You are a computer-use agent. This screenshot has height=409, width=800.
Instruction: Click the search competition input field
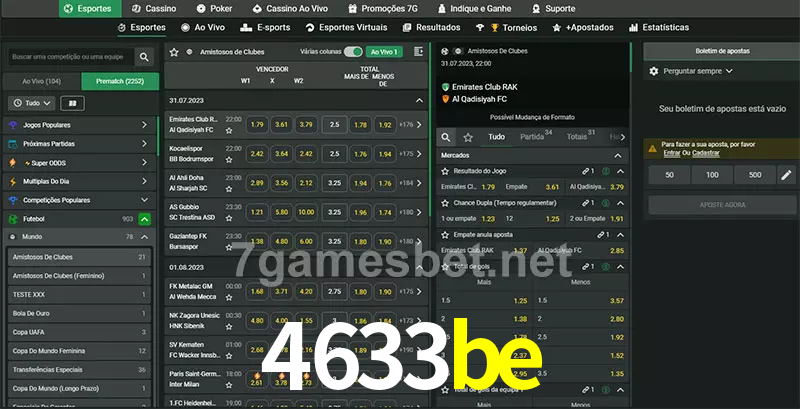point(71,57)
